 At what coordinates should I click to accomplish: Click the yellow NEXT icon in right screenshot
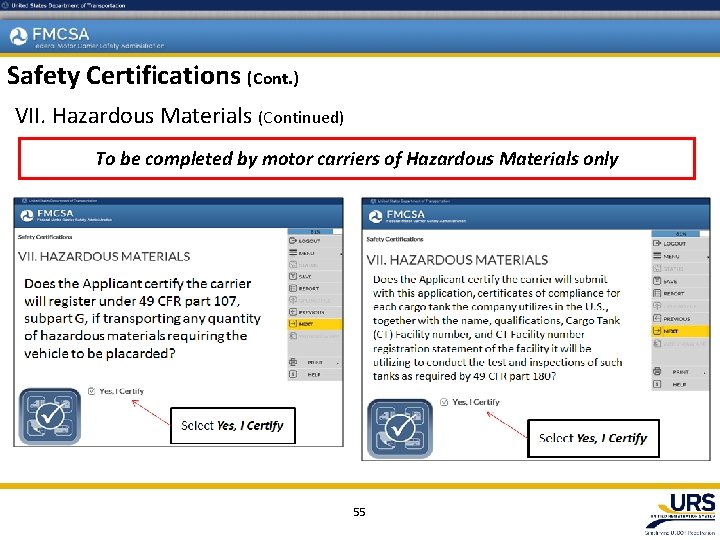pos(657,331)
